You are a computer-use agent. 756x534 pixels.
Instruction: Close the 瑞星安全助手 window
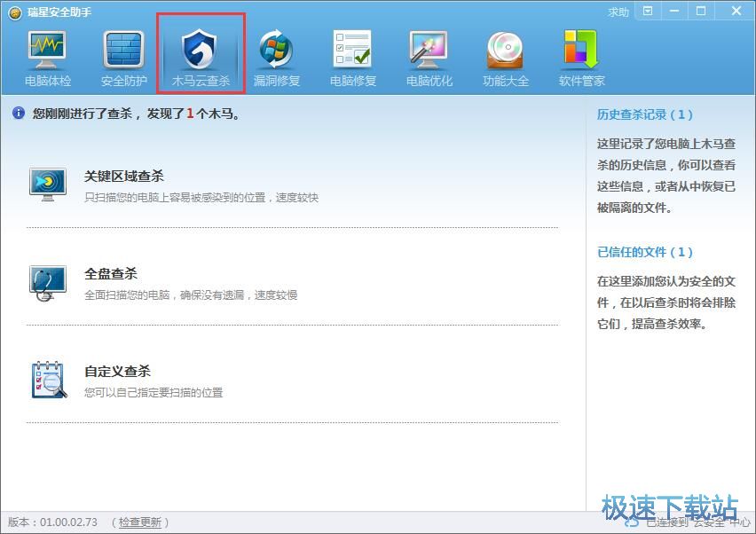[736, 11]
